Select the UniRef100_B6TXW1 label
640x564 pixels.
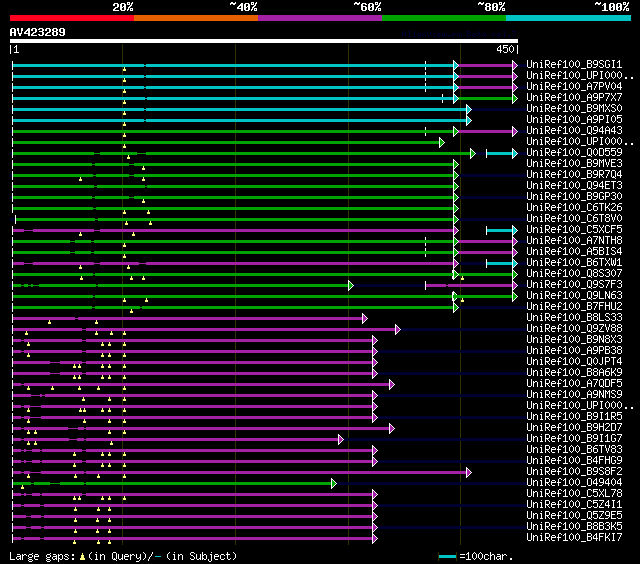coord(574,263)
